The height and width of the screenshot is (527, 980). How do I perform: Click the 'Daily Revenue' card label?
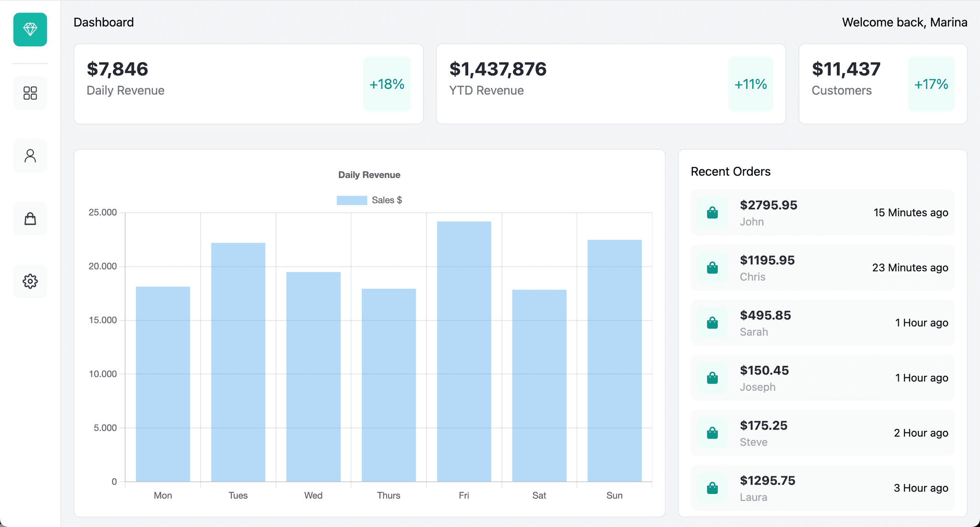[125, 90]
